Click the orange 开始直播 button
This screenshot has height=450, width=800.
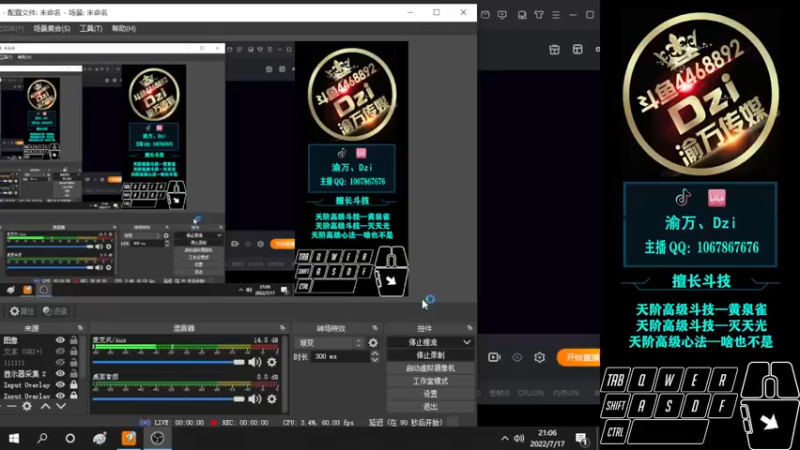tap(579, 357)
